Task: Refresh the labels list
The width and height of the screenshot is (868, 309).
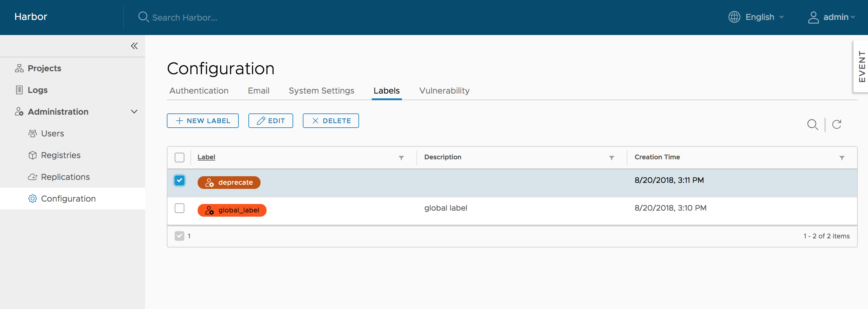Action: pos(837,124)
